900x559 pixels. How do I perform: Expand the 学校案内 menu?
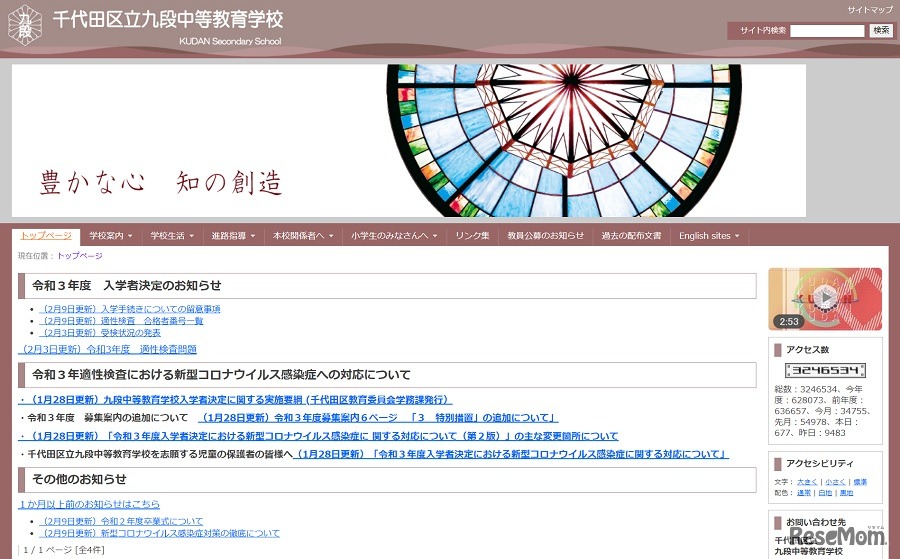[111, 236]
